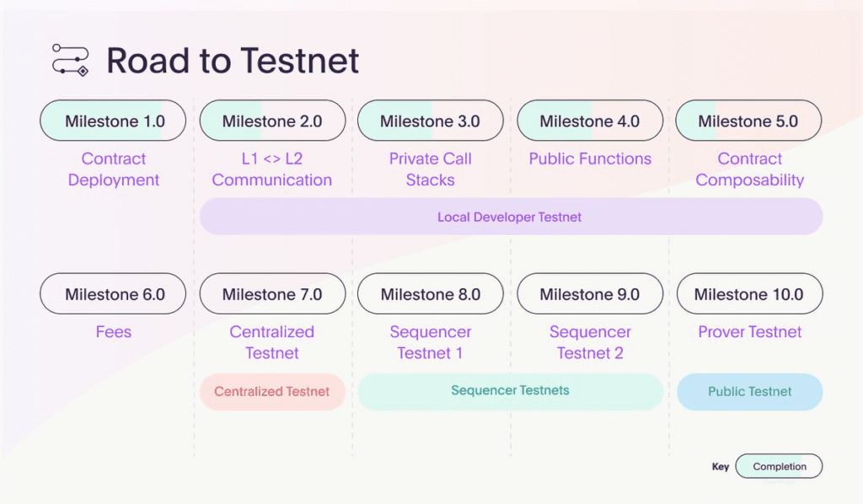863x504 pixels.
Task: Open the Milestone 4.0 pill
Action: tap(590, 121)
